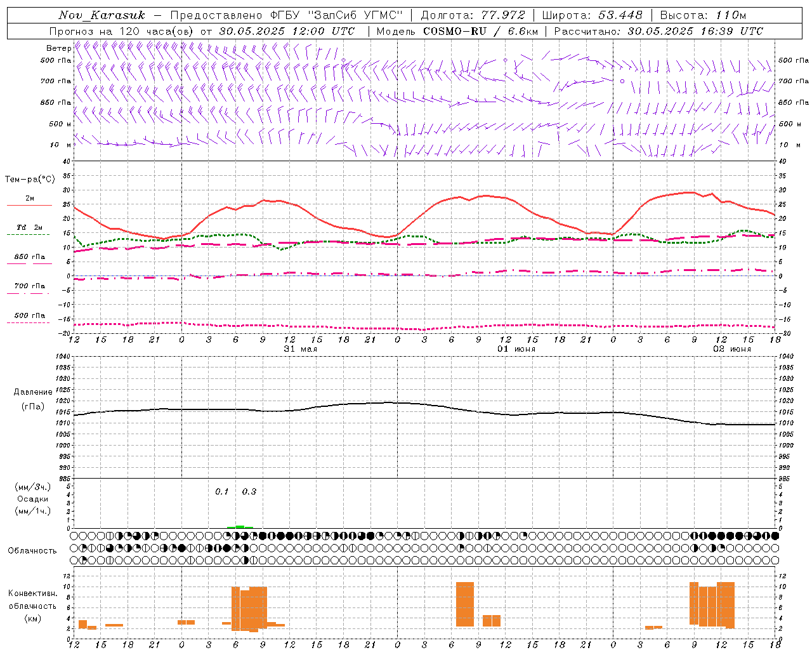Click the (мм/1ч.) precipitation unit label
812x650 pixels.
coord(33,511)
